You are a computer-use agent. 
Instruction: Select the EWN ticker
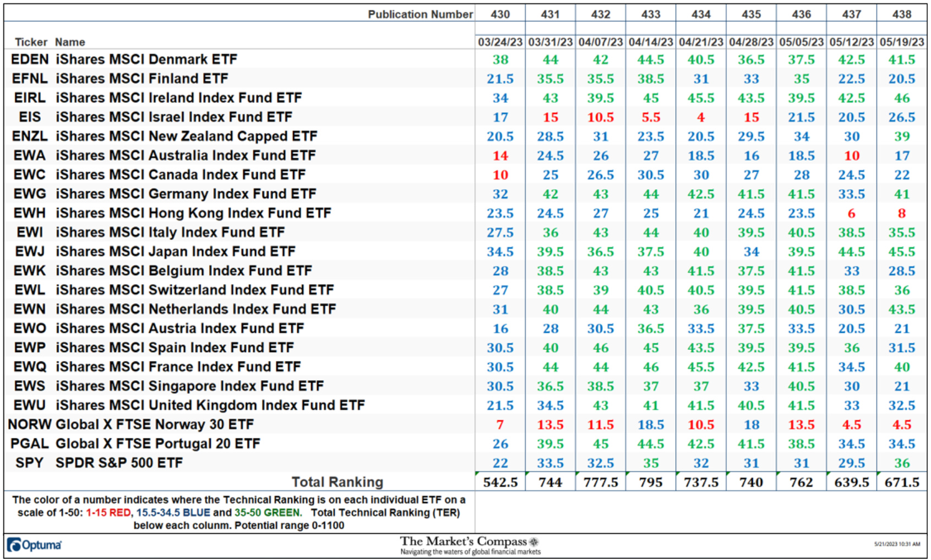(30, 309)
